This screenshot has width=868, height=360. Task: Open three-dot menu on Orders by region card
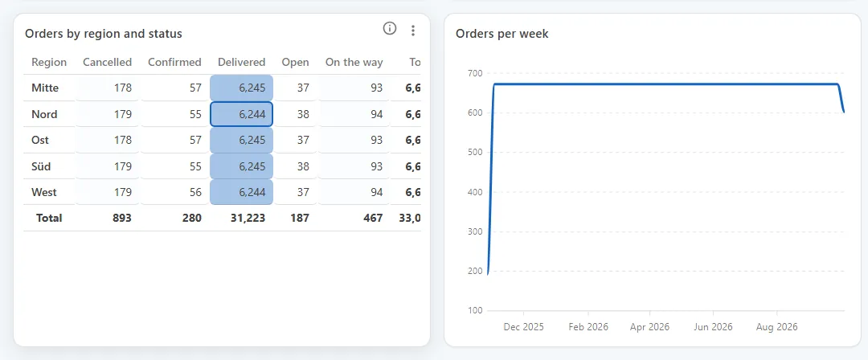point(412,31)
